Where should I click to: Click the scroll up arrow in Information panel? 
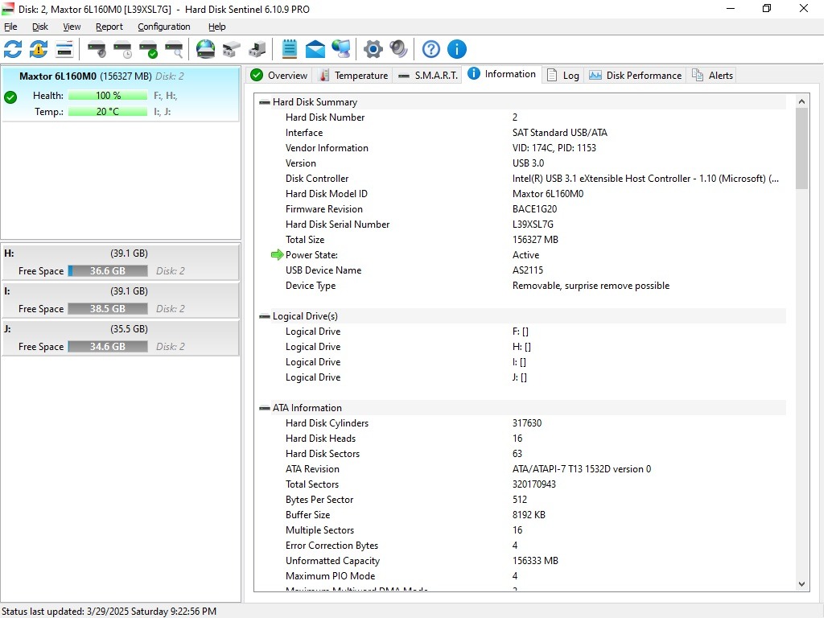801,101
